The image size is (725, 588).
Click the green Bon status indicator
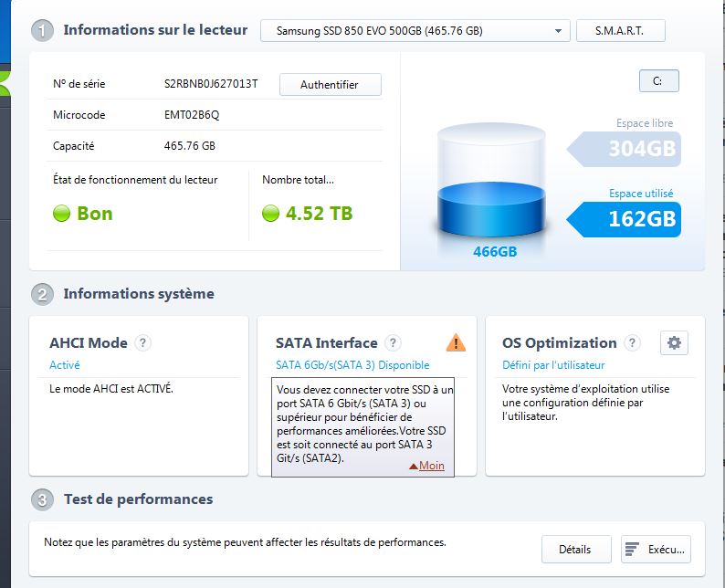(61, 214)
